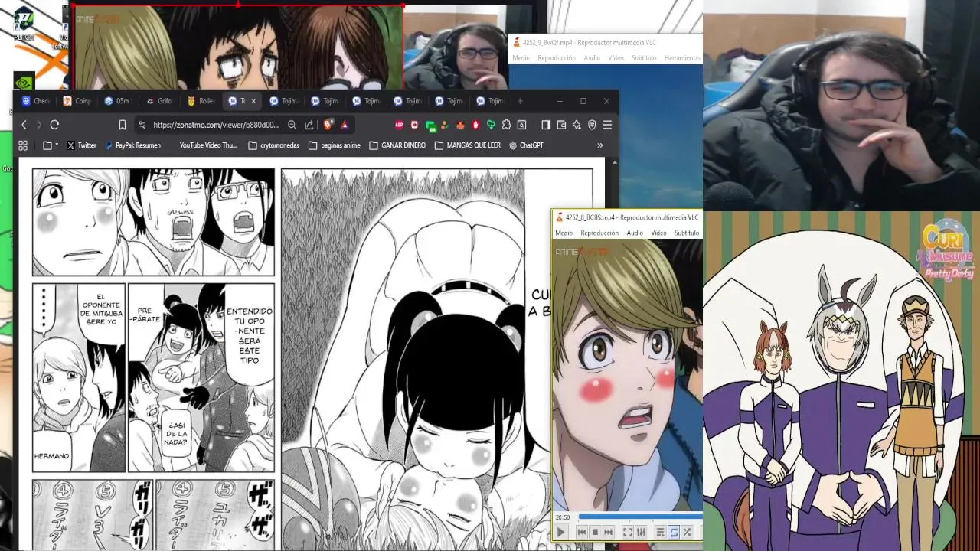Image resolution: width=980 pixels, height=551 pixels.
Task: Go forward in the browser
Action: (x=39, y=125)
